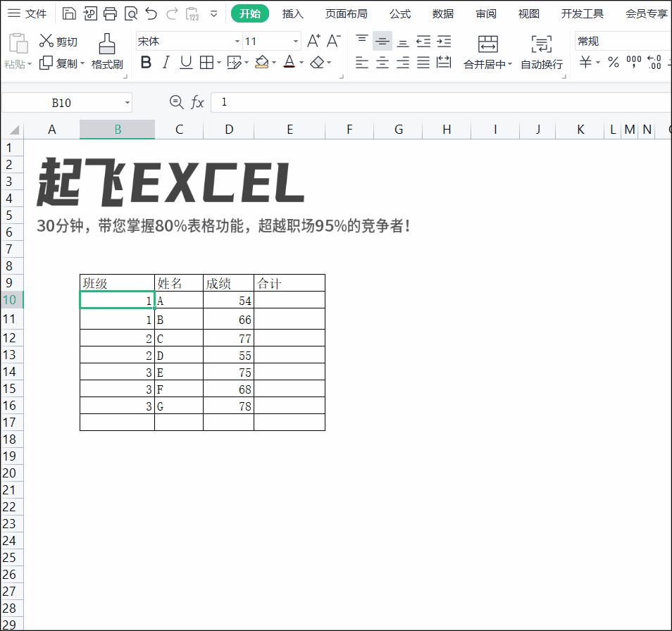
Task: Open Print Preview magnifier icon
Action: (x=131, y=13)
